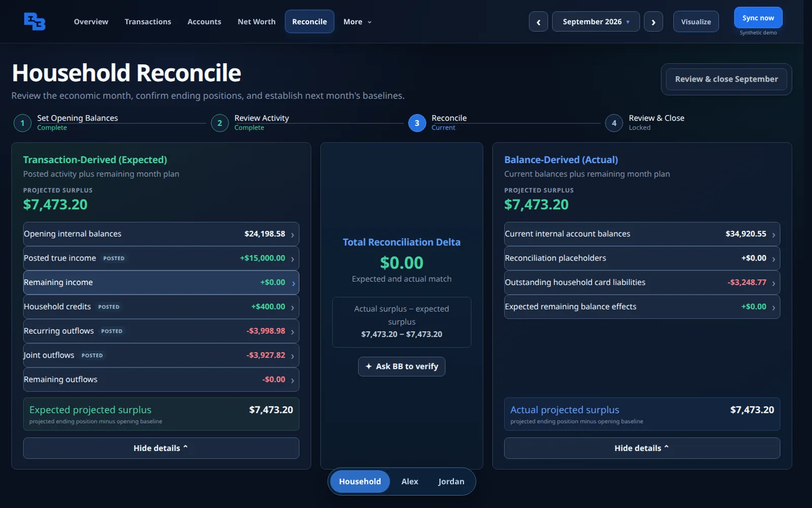Viewport: 812px width, 508px height.
Task: Open the Net Worth tab
Action: [x=256, y=22]
